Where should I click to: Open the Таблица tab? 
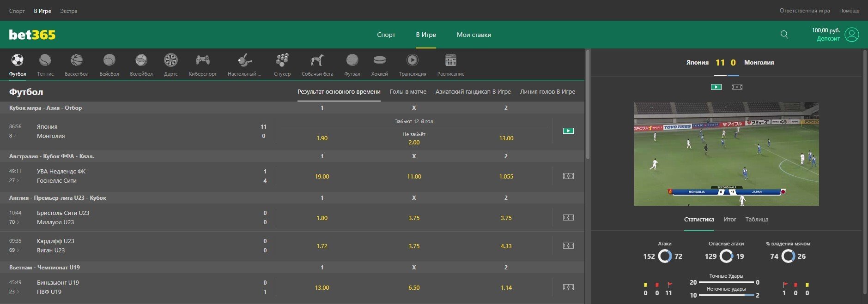pos(757,220)
